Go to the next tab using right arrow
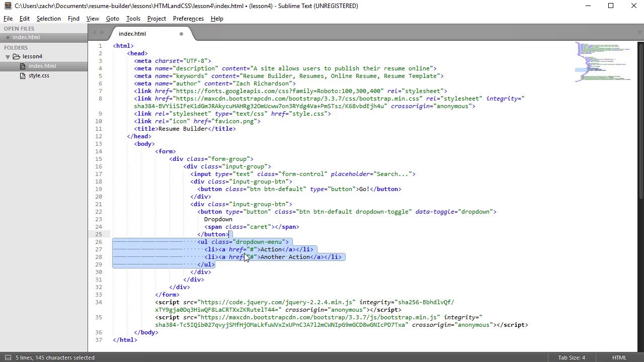The width and height of the screenshot is (644, 362). [x=102, y=33]
